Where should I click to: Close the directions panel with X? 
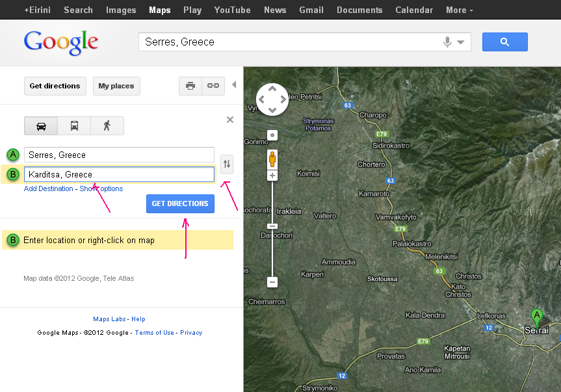coord(230,120)
